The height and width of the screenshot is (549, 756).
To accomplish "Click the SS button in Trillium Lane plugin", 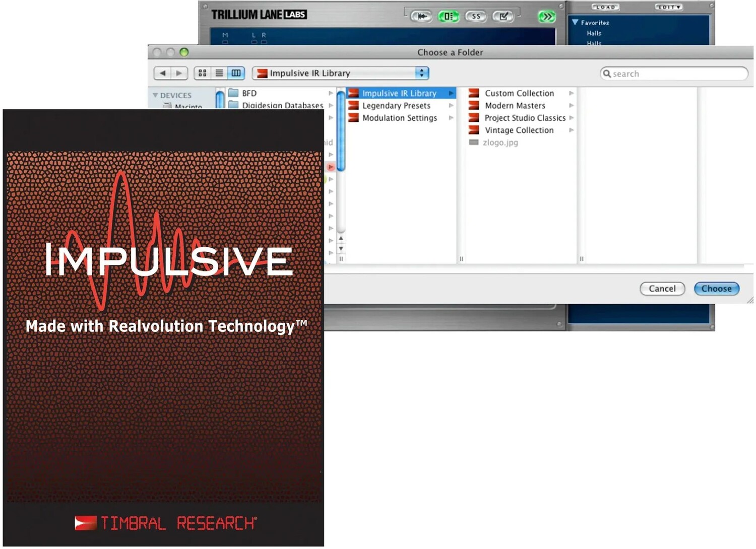I will point(476,16).
